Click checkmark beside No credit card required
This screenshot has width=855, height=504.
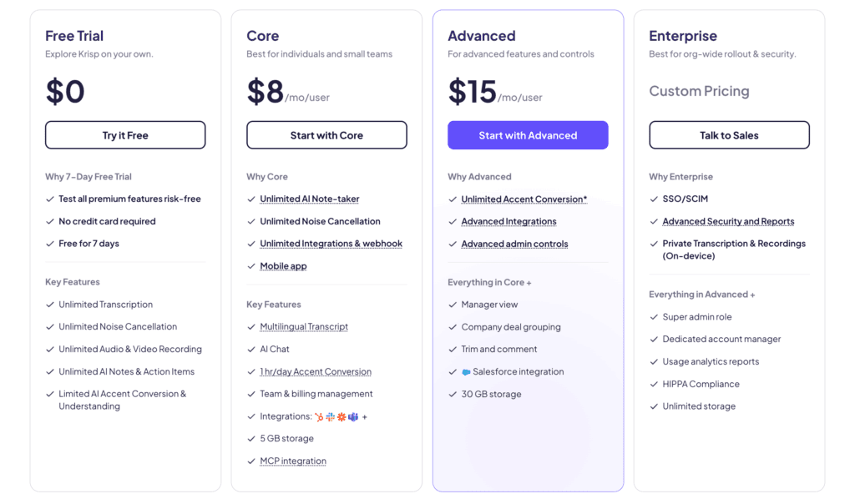click(x=50, y=222)
